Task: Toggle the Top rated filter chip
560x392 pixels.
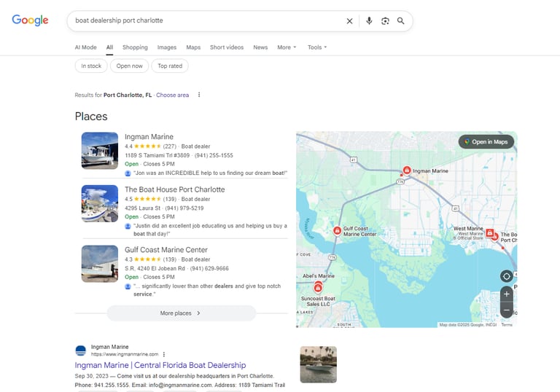Action: tap(170, 66)
